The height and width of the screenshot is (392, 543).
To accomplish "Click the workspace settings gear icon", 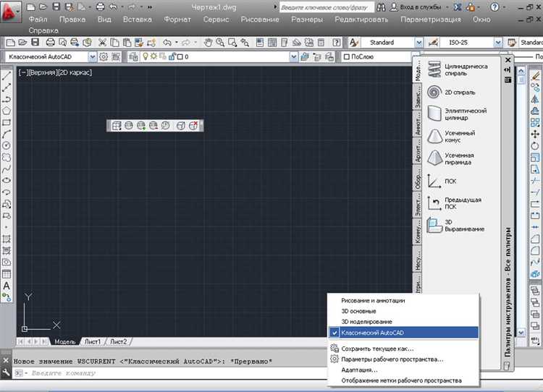I will tap(104, 56).
